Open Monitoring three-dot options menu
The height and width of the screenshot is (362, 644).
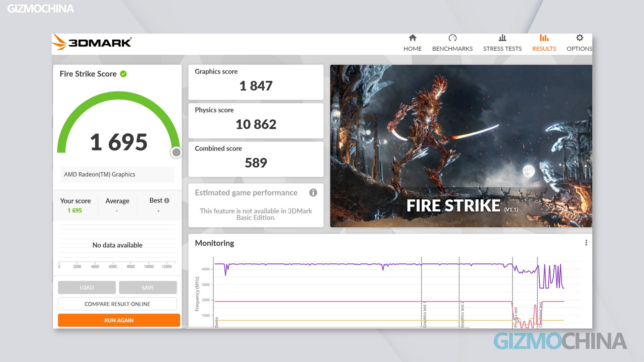tap(586, 243)
